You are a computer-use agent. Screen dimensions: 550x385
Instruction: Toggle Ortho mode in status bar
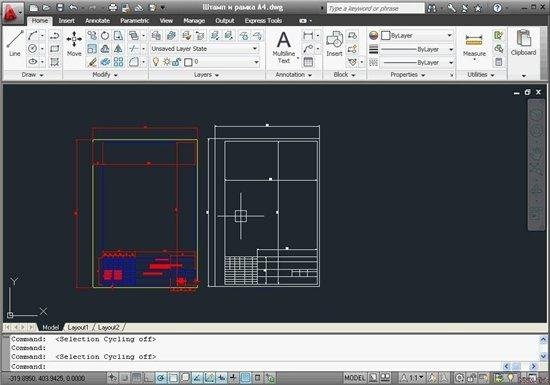(x=148, y=378)
